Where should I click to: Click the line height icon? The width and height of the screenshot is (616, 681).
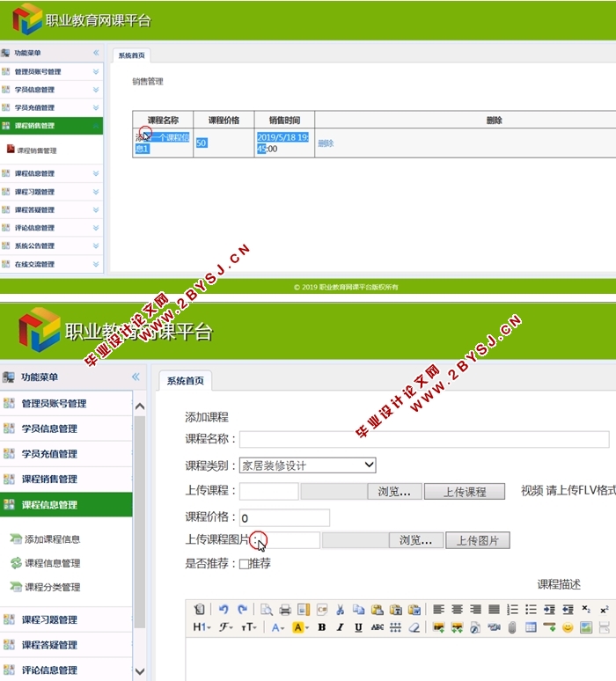[395, 627]
